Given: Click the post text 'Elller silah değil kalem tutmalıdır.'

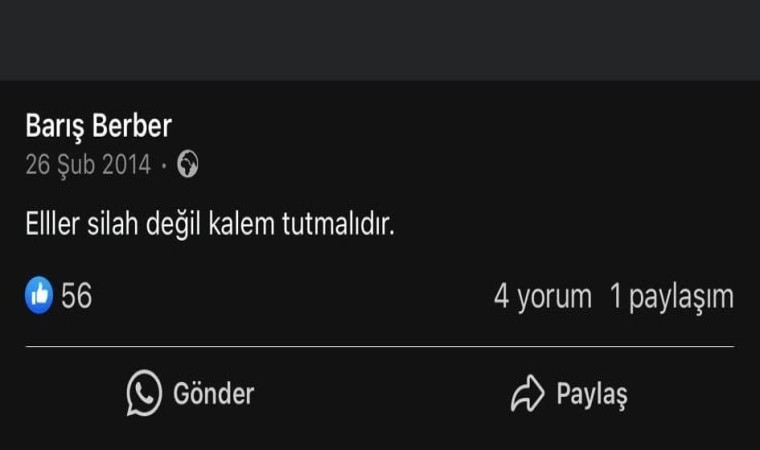Looking at the screenshot, I should click(x=210, y=225).
